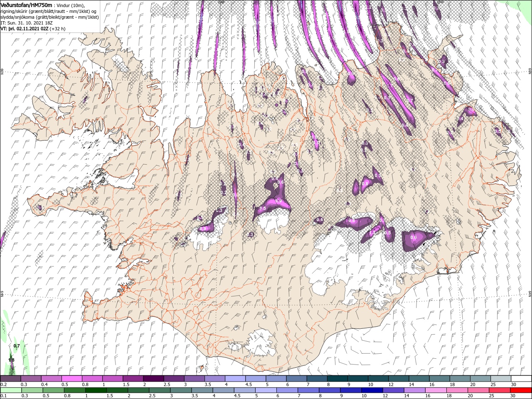Click the palest green 0.1 swatch in the lower legend bar
This screenshot has width=532, height=399.
click(11, 390)
